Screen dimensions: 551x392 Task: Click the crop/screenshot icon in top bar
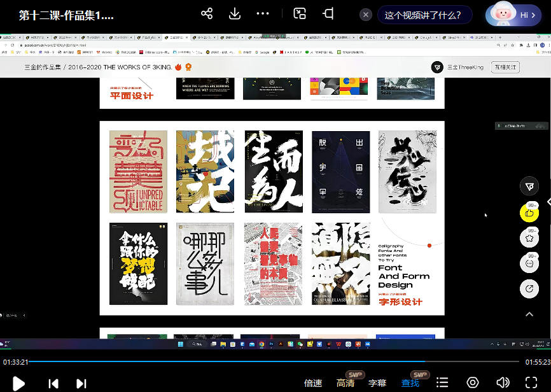click(328, 14)
